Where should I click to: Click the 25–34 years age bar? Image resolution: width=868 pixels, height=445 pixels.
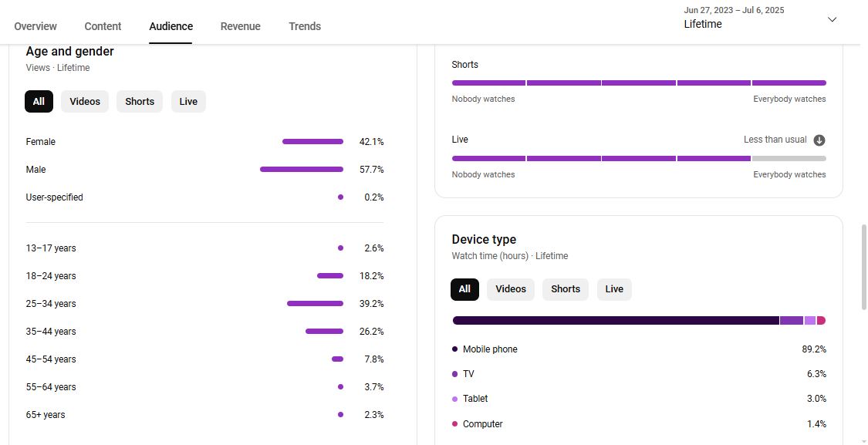coord(315,304)
